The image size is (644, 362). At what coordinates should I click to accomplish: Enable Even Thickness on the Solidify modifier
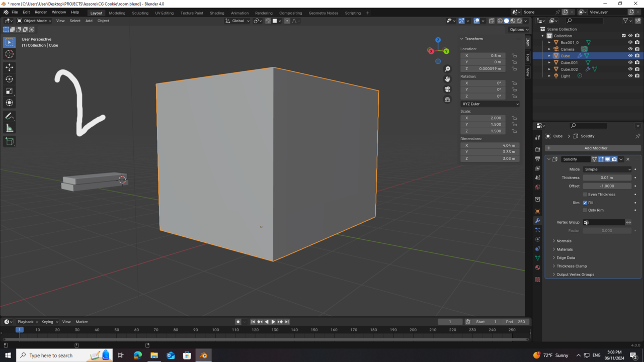[585, 194]
